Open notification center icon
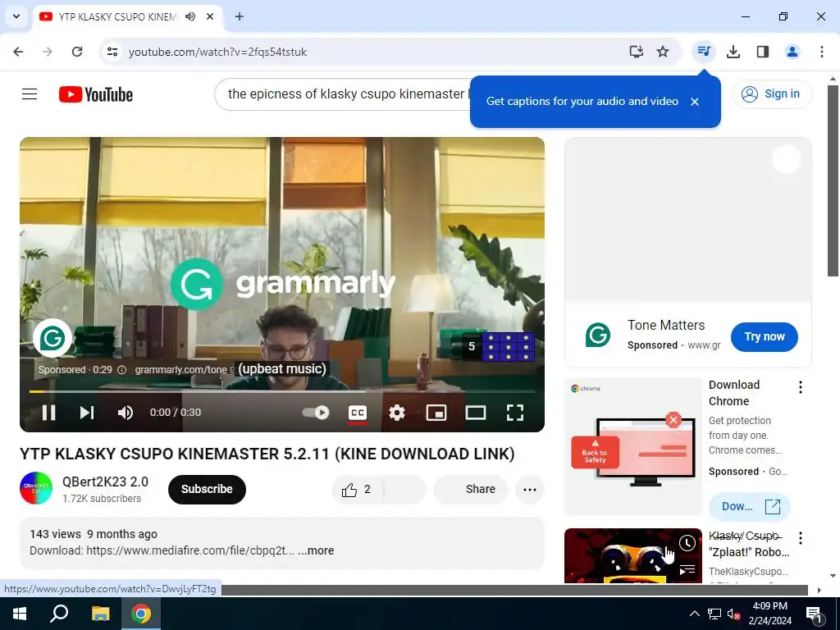 coord(813,614)
